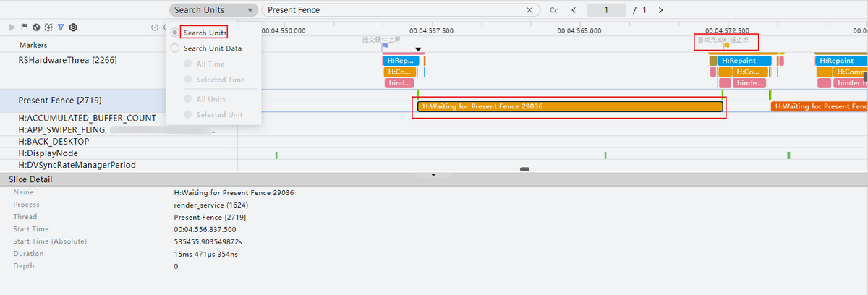The image size is (868, 295).
Task: Select the Present Fence [2719] thread row
Action: pyautogui.click(x=51, y=101)
